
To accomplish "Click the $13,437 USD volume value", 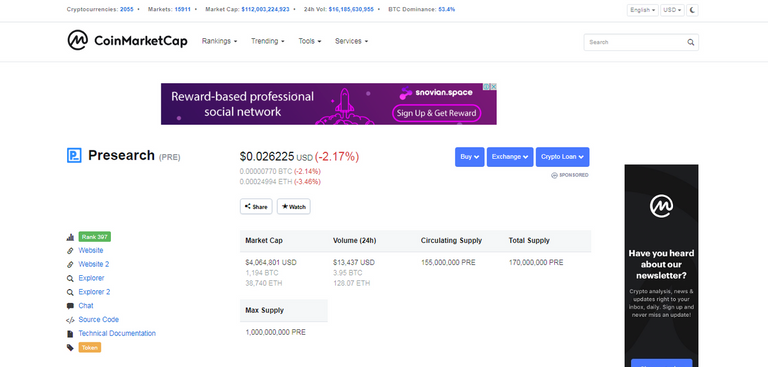I will 354,263.
